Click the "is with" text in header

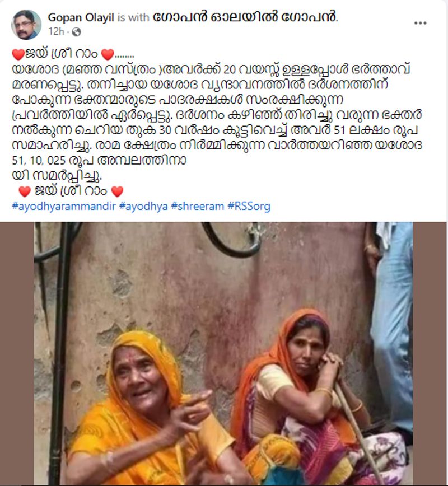tap(133, 18)
